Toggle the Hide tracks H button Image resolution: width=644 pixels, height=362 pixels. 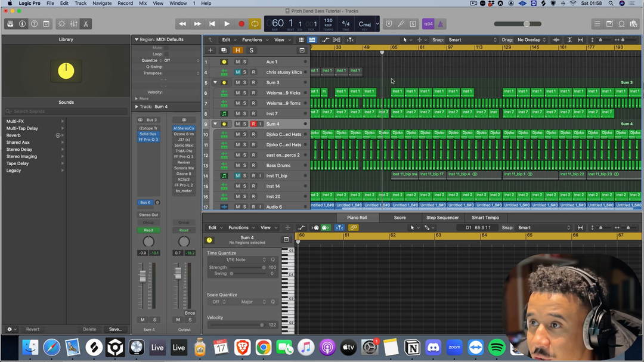tap(237, 50)
